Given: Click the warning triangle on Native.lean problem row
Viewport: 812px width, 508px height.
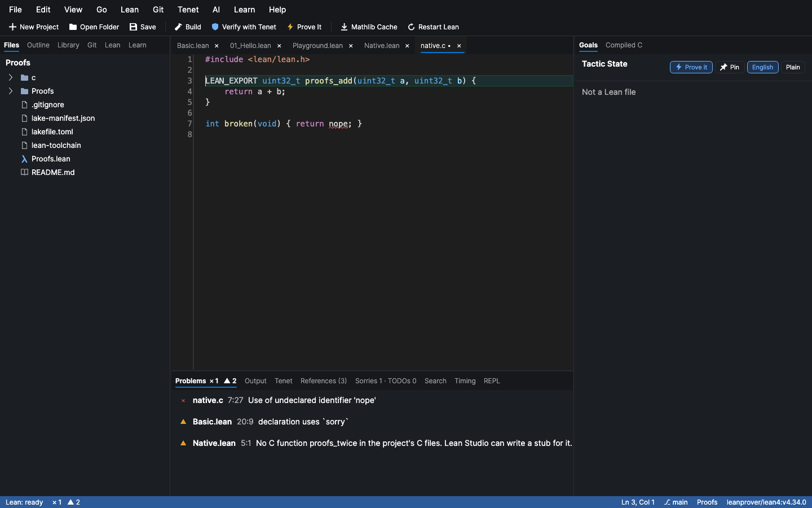Looking at the screenshot, I should click(x=183, y=443).
